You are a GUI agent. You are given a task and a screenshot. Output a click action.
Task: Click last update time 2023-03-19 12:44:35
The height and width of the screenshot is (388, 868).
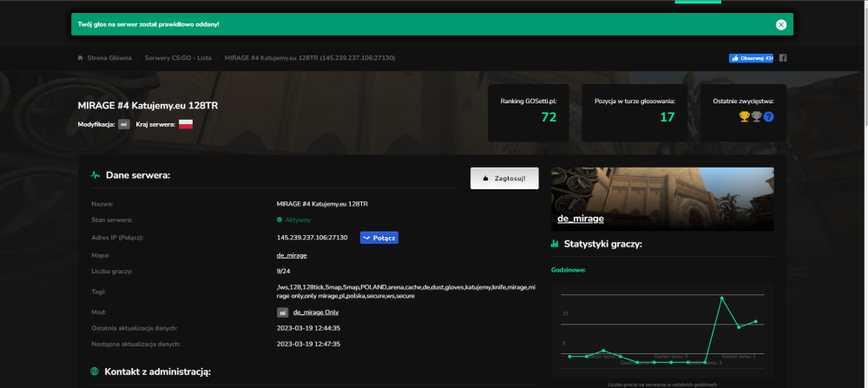[x=308, y=328]
